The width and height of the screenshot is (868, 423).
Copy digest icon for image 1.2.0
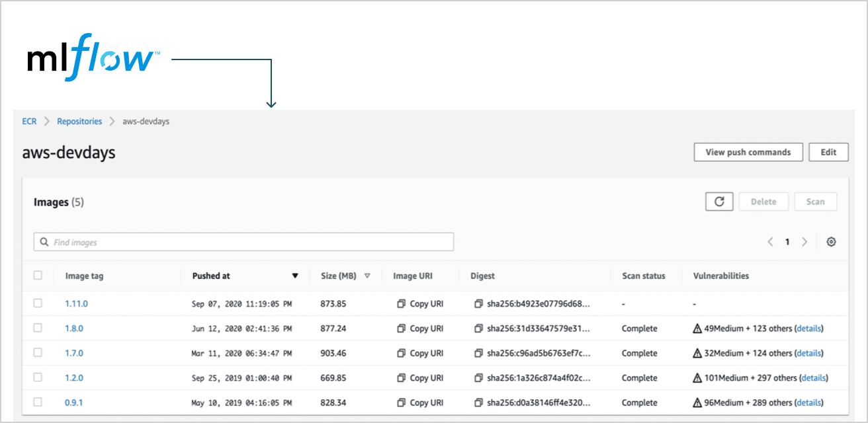(x=478, y=378)
